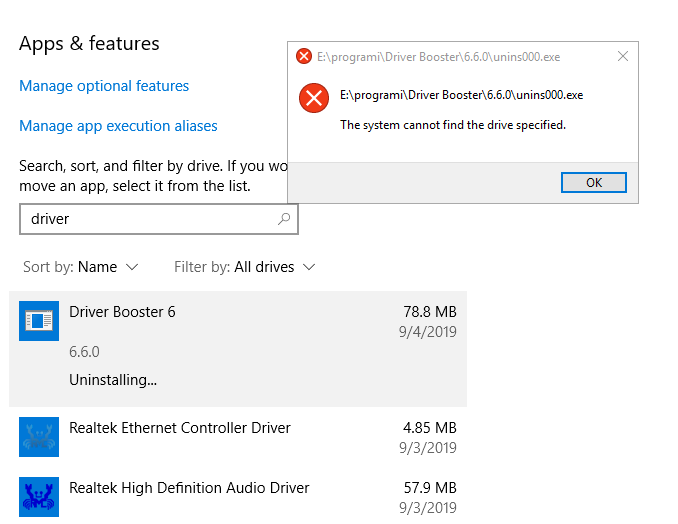The width and height of the screenshot is (678, 524).
Task: Click the Apps & features heading
Action: tap(89, 43)
